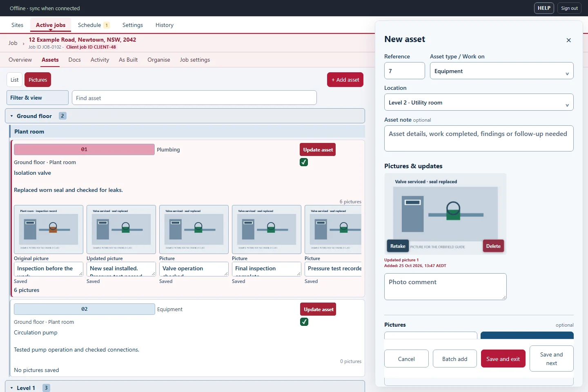Delete the Updated picture 1
The height and width of the screenshot is (392, 588).
pos(493,246)
